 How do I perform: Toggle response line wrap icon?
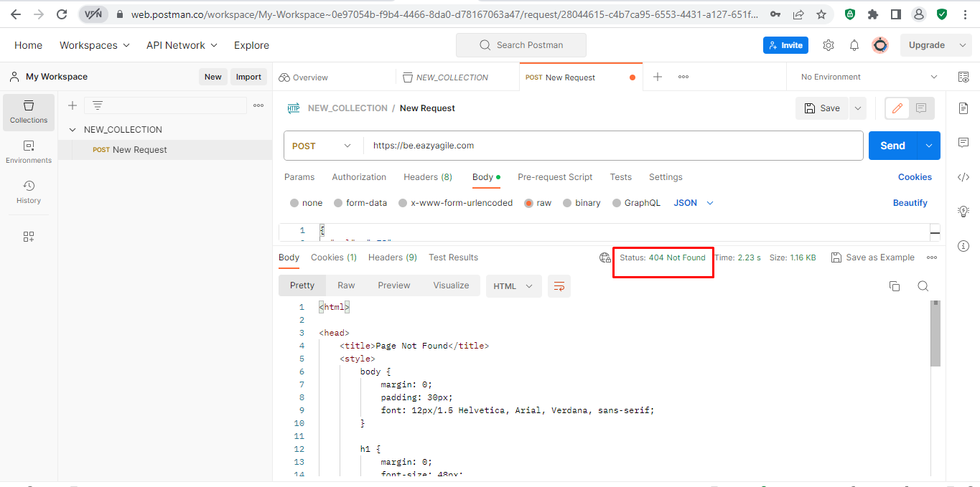pyautogui.click(x=559, y=286)
